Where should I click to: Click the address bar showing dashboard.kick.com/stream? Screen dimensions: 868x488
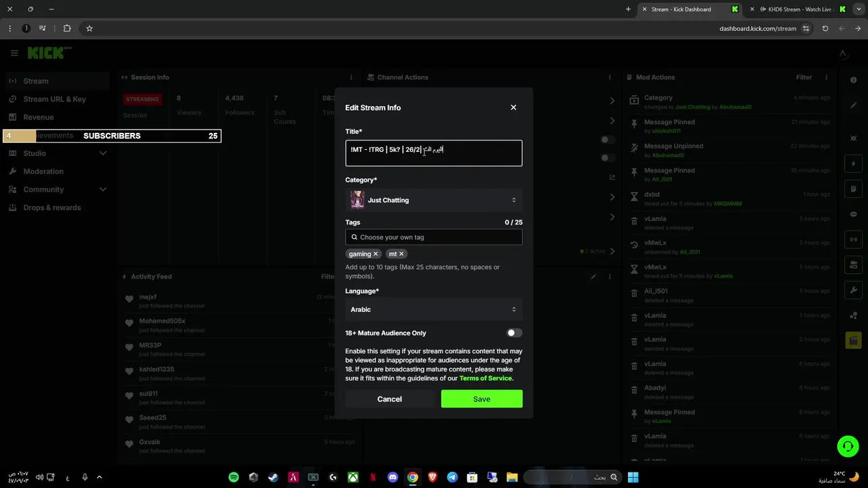pos(758,28)
